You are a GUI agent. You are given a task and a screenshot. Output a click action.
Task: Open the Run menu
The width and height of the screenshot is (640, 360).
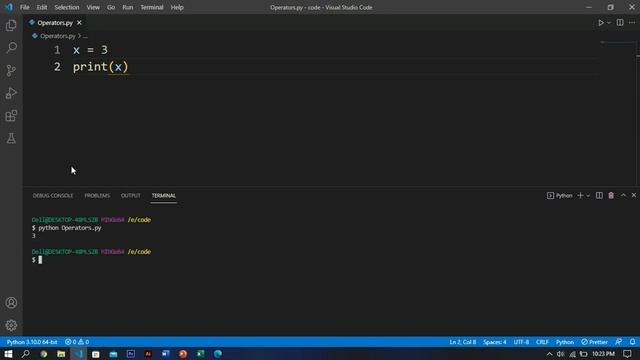128,7
